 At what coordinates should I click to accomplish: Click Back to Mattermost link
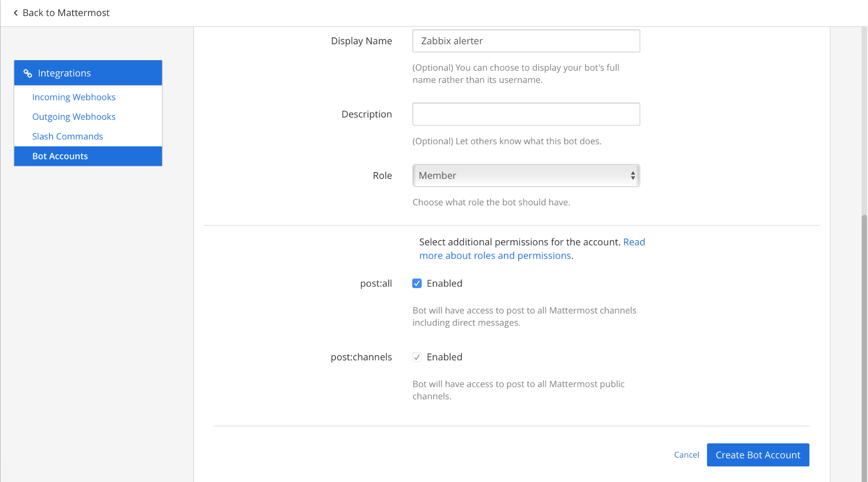tap(66, 13)
